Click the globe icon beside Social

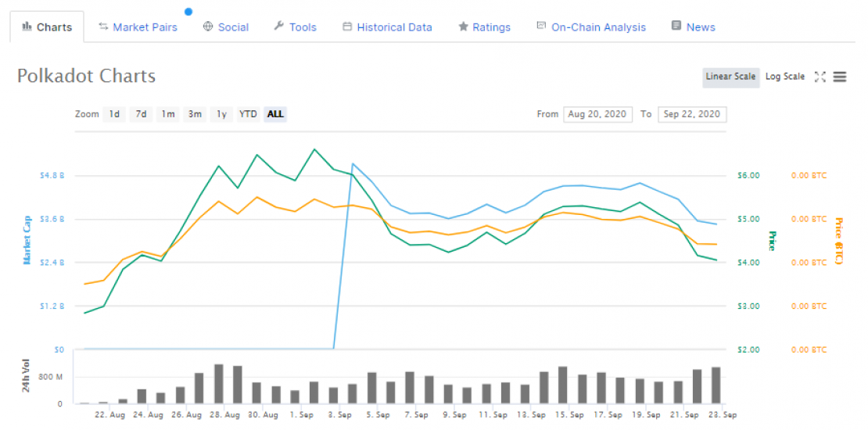[x=208, y=27]
